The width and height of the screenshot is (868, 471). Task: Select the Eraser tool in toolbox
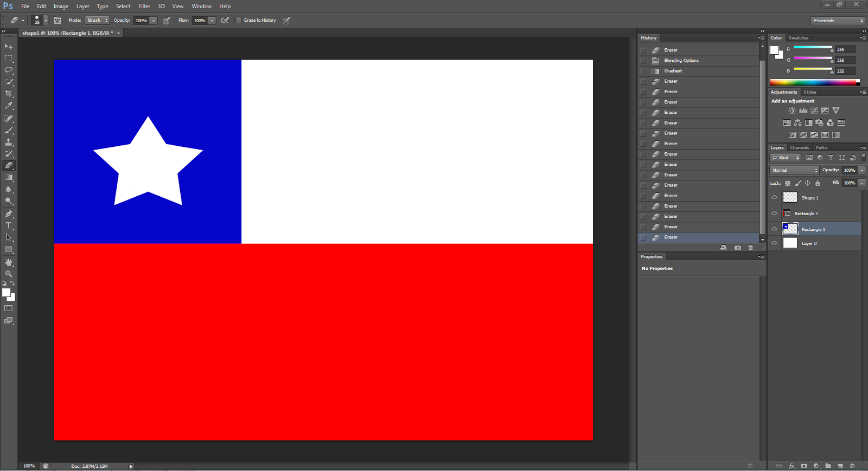(9, 166)
